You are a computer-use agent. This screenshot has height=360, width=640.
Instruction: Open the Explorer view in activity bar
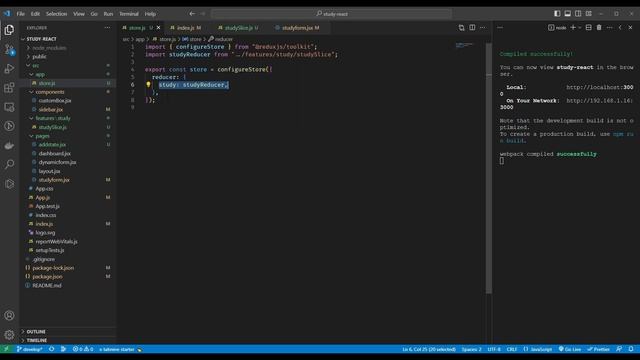pyautogui.click(x=9, y=30)
